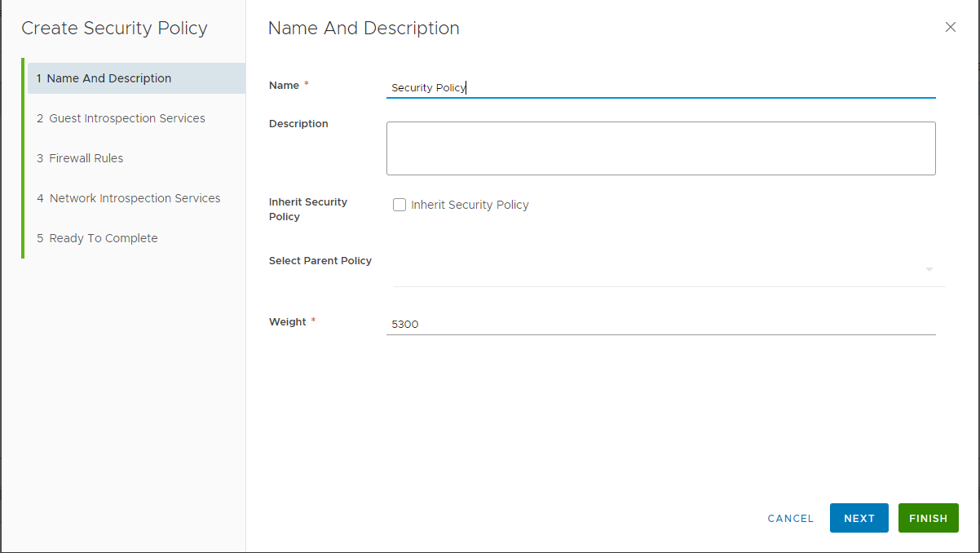Select the Weight value field

pyautogui.click(x=660, y=324)
